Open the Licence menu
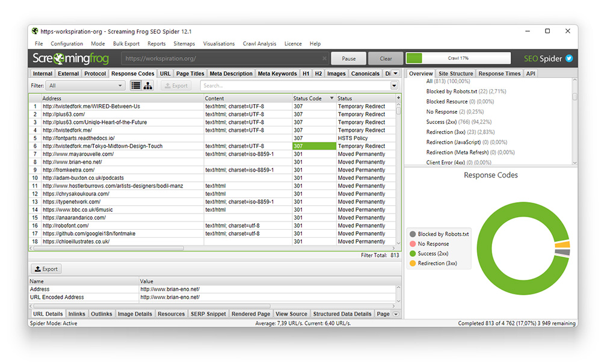Screen dimensions: 616x364 (x=293, y=44)
